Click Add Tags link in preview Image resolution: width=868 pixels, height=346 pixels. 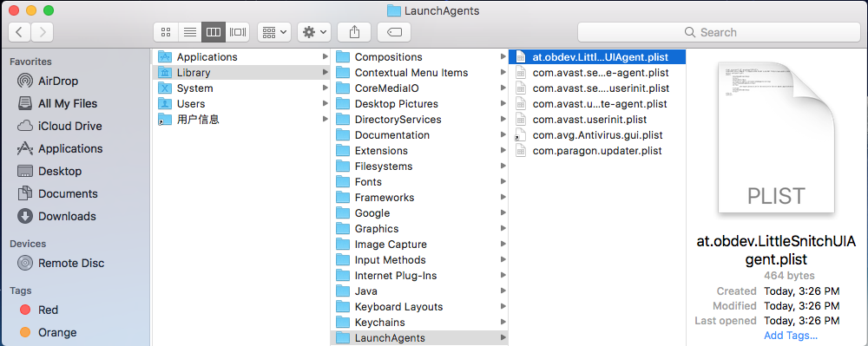(x=791, y=335)
